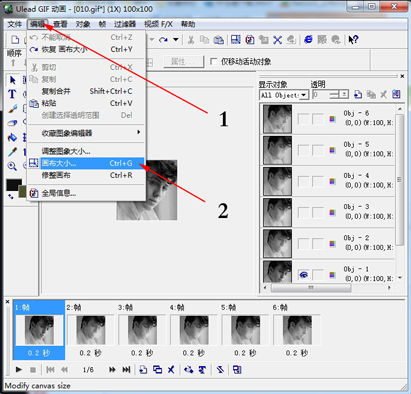The height and width of the screenshot is (394, 411).
Task: Close the object manager panel
Action: 402,76
